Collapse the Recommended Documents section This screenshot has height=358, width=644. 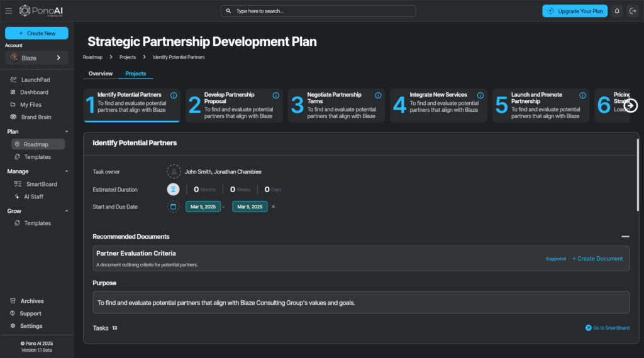[x=625, y=237]
